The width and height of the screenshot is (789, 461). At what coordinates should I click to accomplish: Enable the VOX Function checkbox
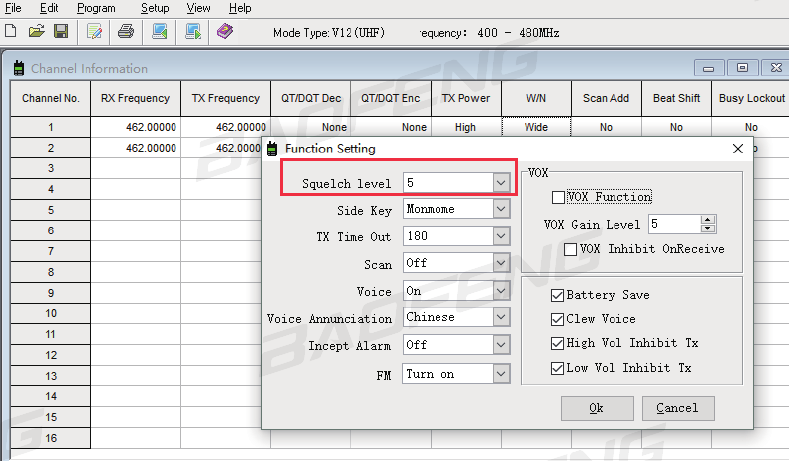558,197
